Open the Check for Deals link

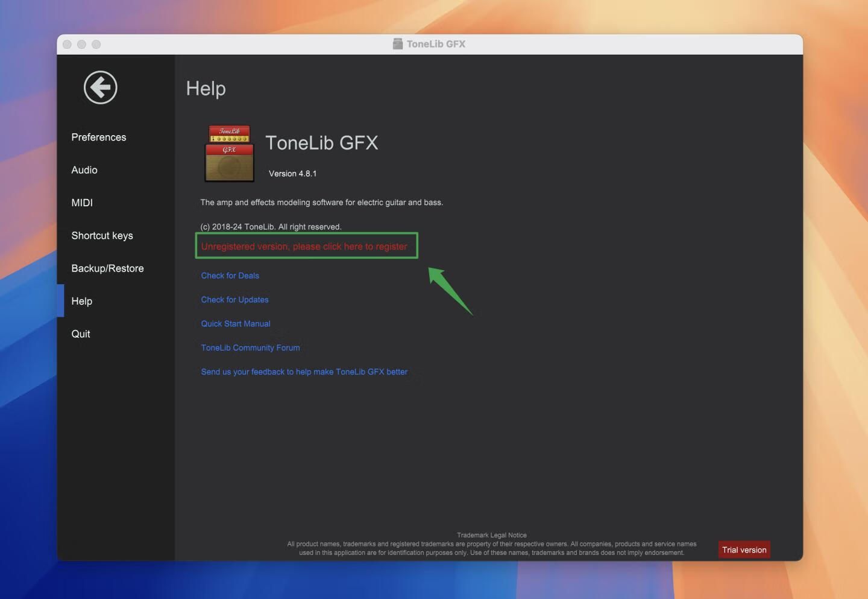pos(230,276)
